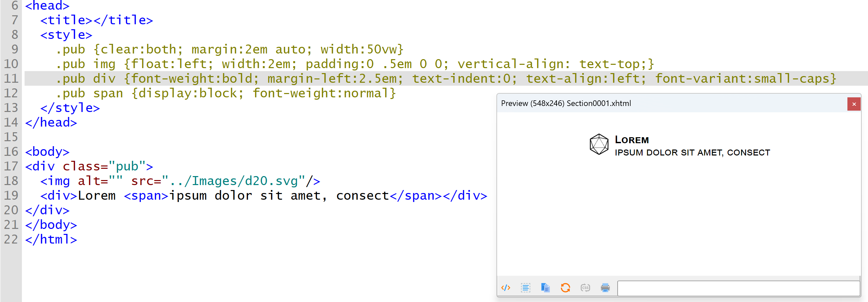868x302 pixels.
Task: Click the closing '</html>' tag
Action: [x=51, y=239]
